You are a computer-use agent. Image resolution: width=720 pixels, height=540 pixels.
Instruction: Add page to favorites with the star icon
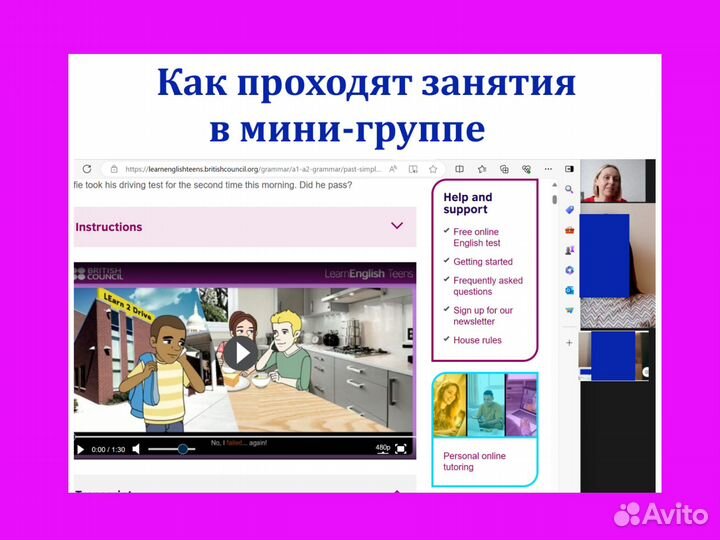tap(433, 169)
